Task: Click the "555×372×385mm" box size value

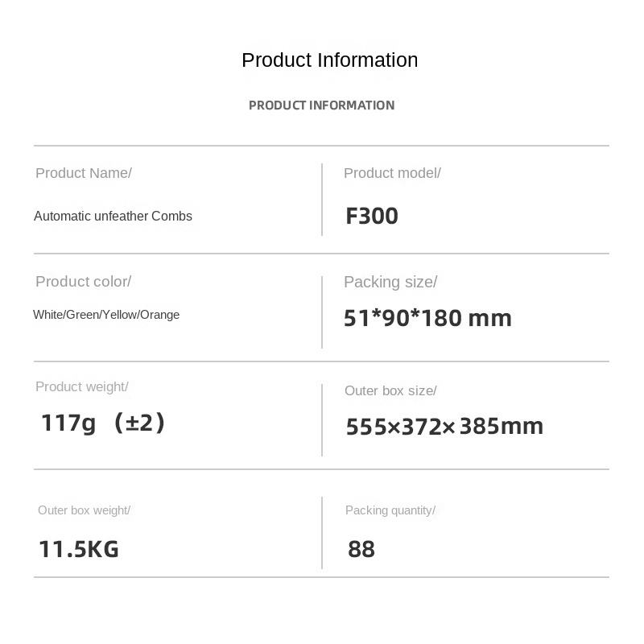Action: click(444, 426)
